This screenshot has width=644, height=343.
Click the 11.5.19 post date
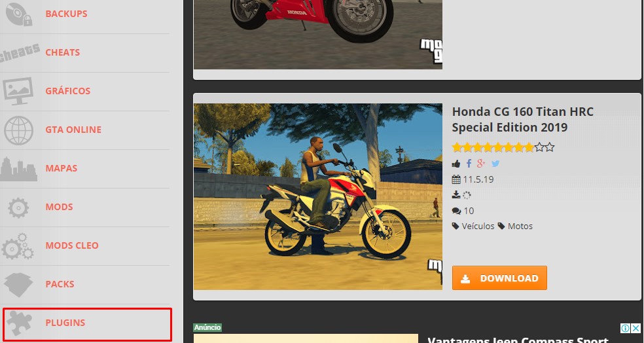(478, 179)
